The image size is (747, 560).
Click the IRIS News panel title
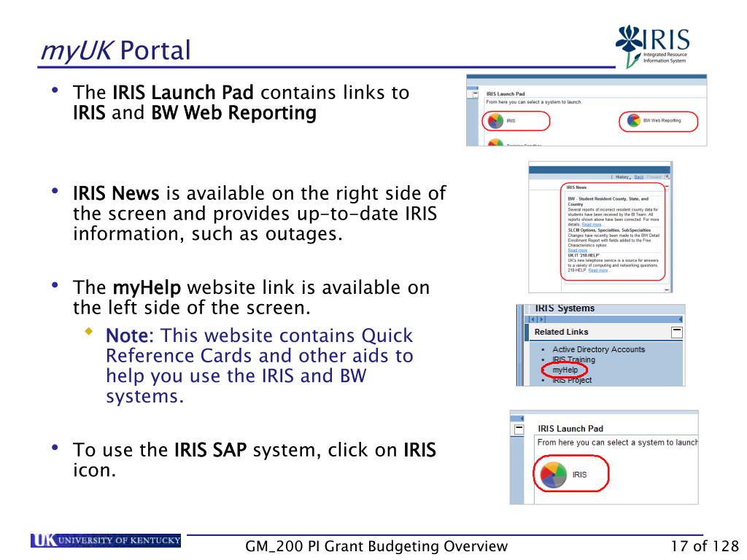[x=577, y=187]
